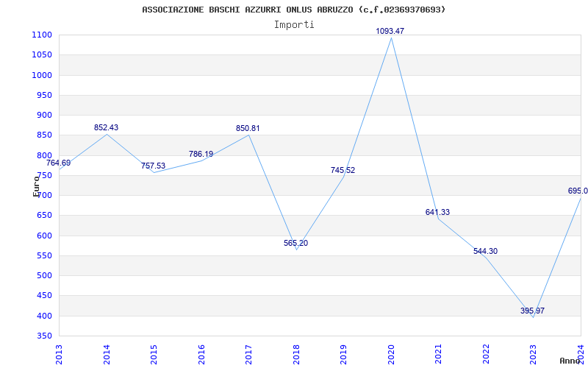Click the 2014 year label on the x-axis

(107, 354)
